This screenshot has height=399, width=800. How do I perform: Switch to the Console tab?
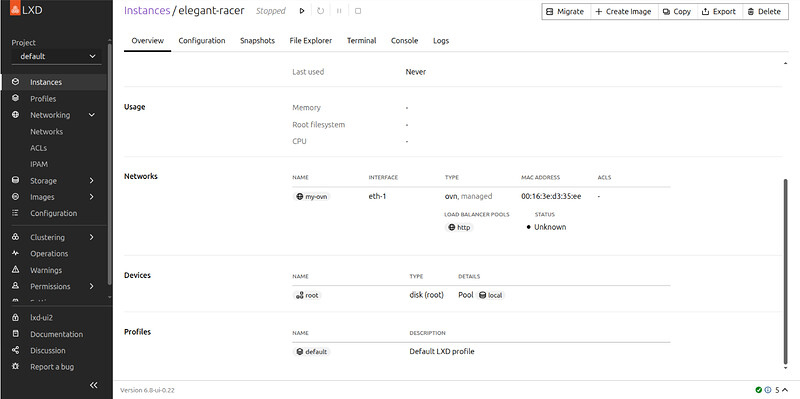405,41
